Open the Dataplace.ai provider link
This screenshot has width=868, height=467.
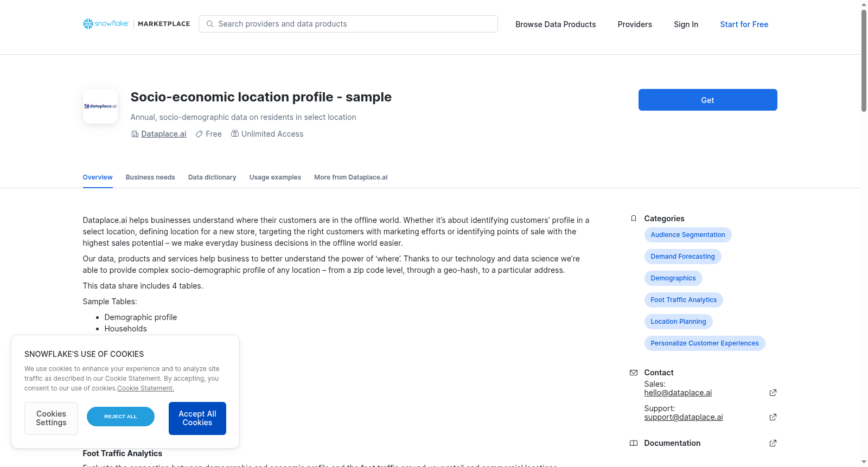tap(163, 134)
